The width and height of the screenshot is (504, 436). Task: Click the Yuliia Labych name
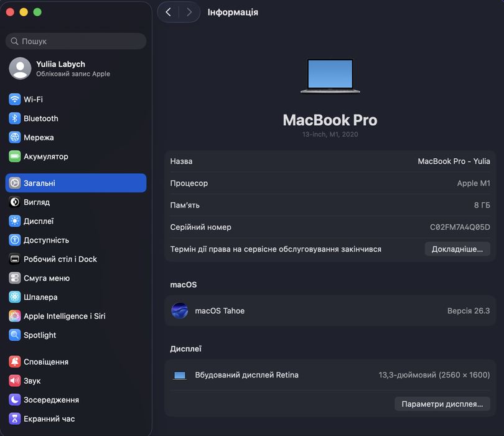[x=61, y=64]
